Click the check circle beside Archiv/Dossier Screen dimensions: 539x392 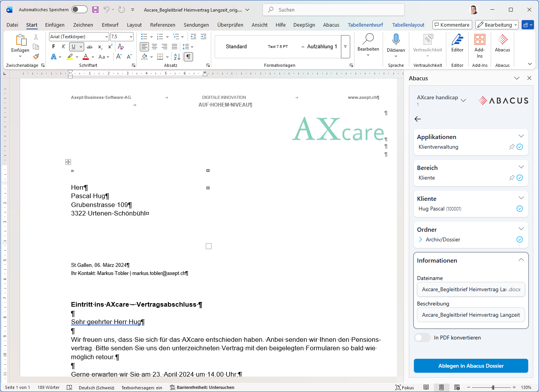pyautogui.click(x=520, y=239)
